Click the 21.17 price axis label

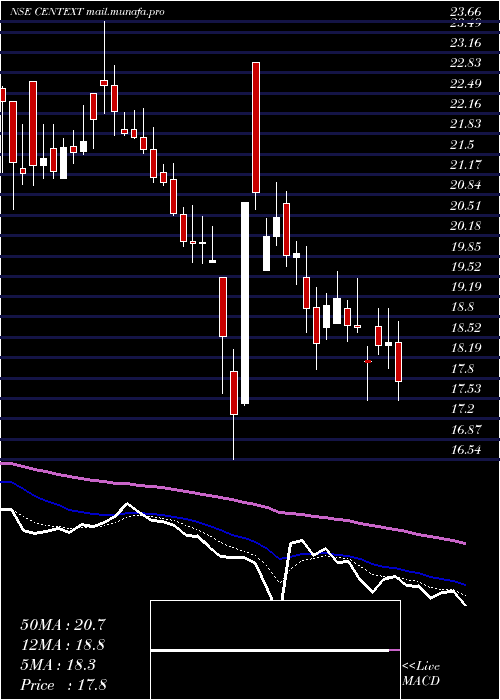coord(466,165)
